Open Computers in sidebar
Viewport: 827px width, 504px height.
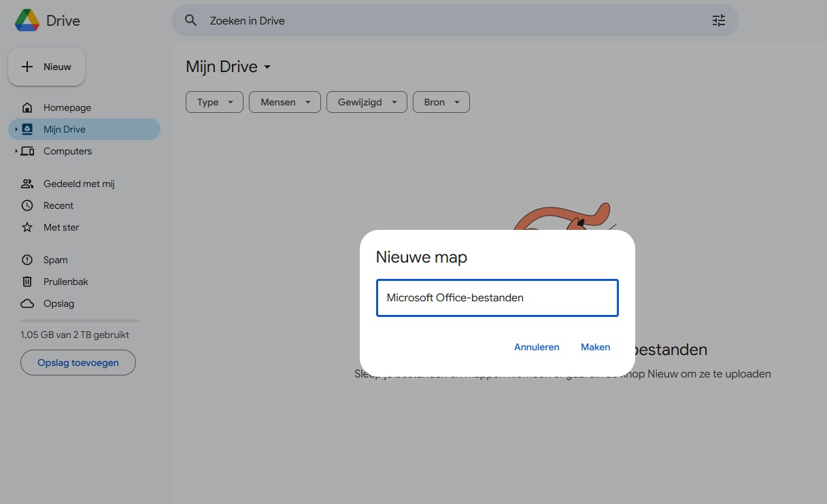point(84,151)
